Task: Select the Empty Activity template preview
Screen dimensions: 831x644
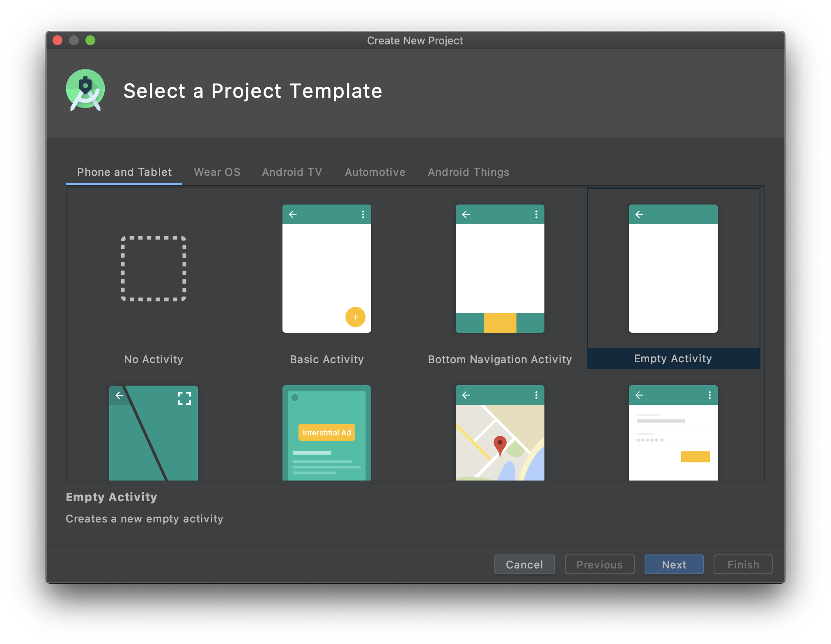Action: point(673,269)
